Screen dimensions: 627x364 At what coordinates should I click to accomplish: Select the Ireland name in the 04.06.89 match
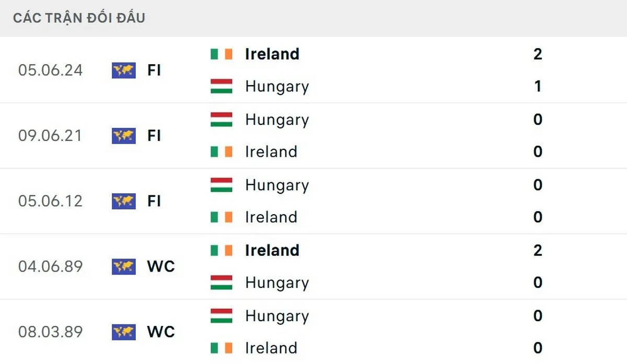click(x=272, y=250)
